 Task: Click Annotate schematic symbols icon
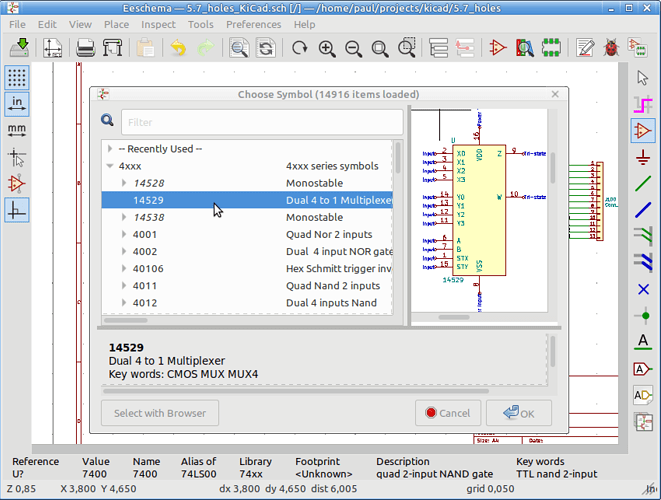[585, 47]
